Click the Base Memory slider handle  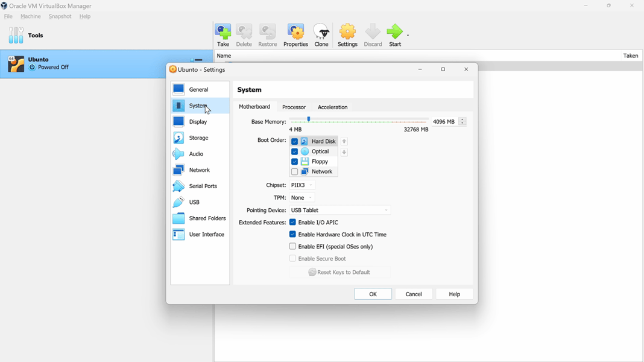point(308,119)
